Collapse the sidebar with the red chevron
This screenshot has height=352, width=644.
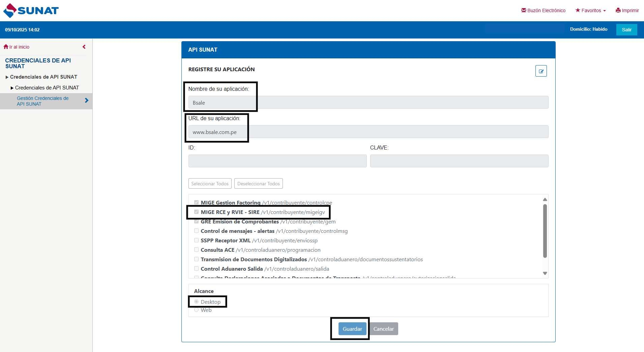[84, 47]
